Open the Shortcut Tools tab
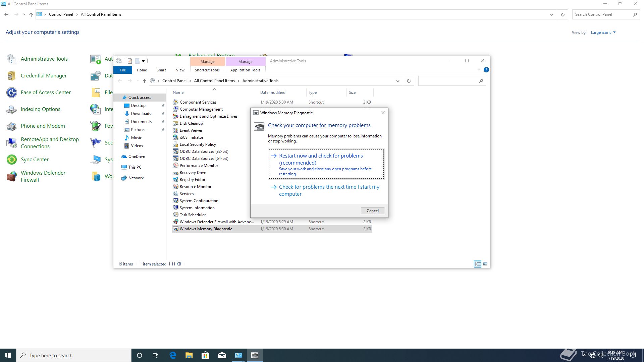The height and width of the screenshot is (362, 644). click(207, 70)
